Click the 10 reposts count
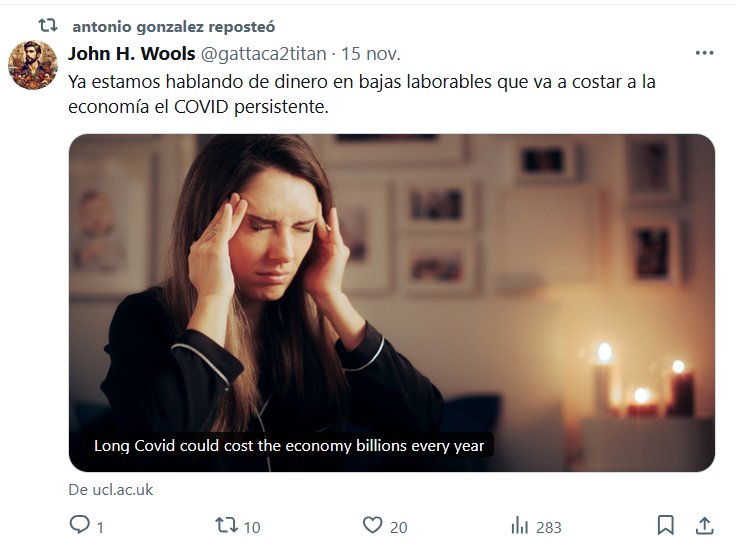This screenshot has height=550, width=736. coord(252,527)
